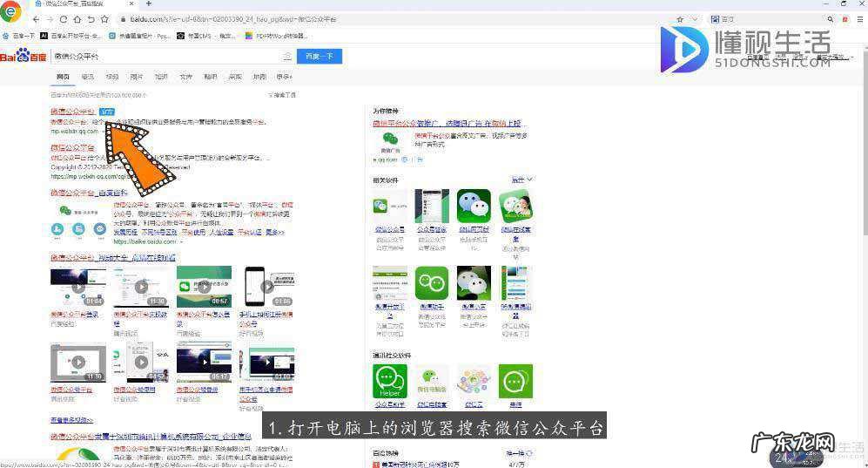Viewport: 868px width, 468px height.
Task: Click the large WeChat bubbles icon in related software
Action: (x=474, y=206)
